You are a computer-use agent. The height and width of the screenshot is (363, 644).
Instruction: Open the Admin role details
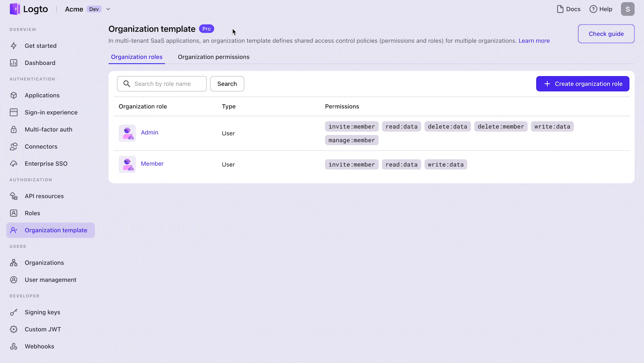149,132
